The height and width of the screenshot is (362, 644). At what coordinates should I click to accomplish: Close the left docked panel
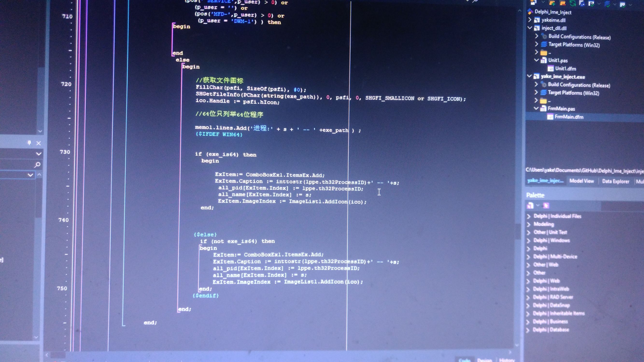(38, 143)
